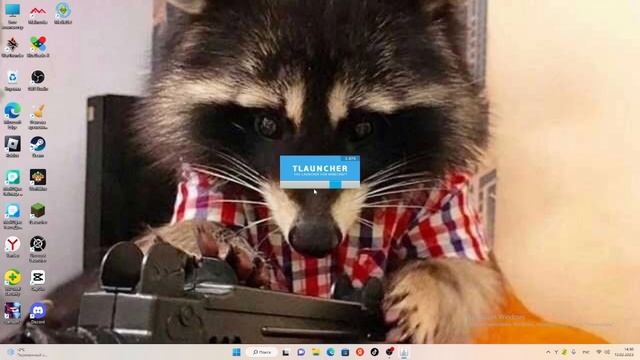Open the black star-shaped shortcut icon

(x=12, y=47)
